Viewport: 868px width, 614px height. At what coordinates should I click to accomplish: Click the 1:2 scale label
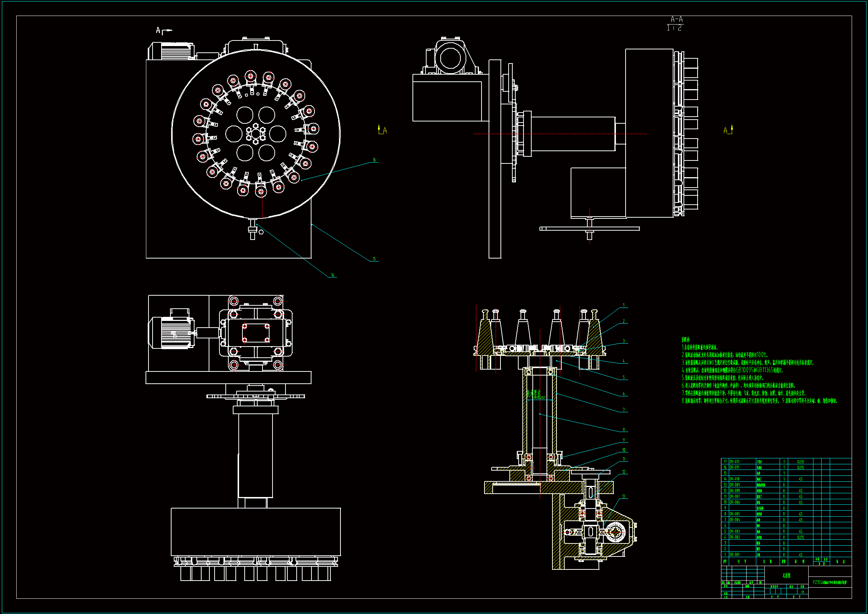click(674, 28)
